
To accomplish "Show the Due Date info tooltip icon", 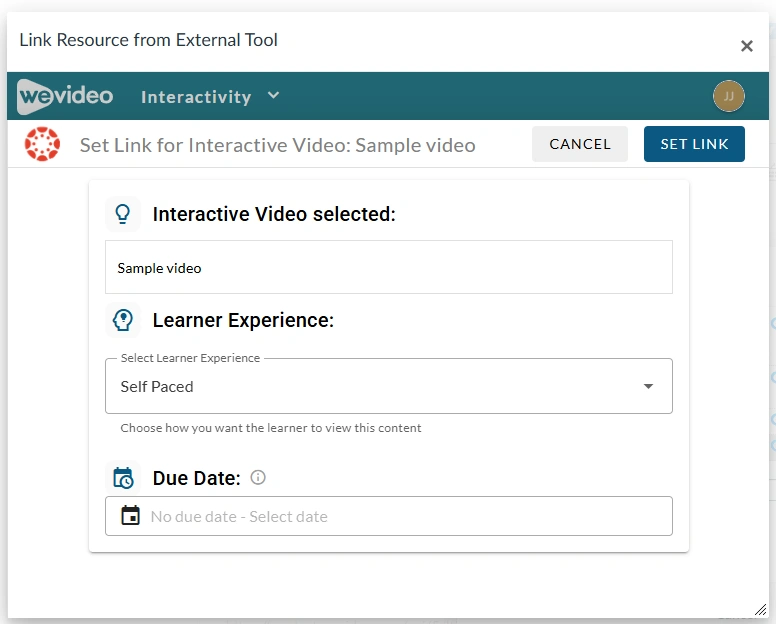I will tap(258, 478).
